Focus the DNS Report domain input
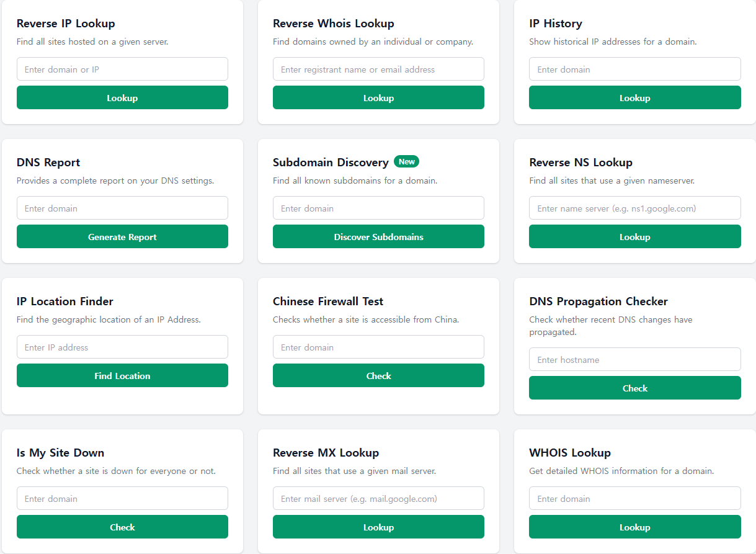 click(x=122, y=208)
